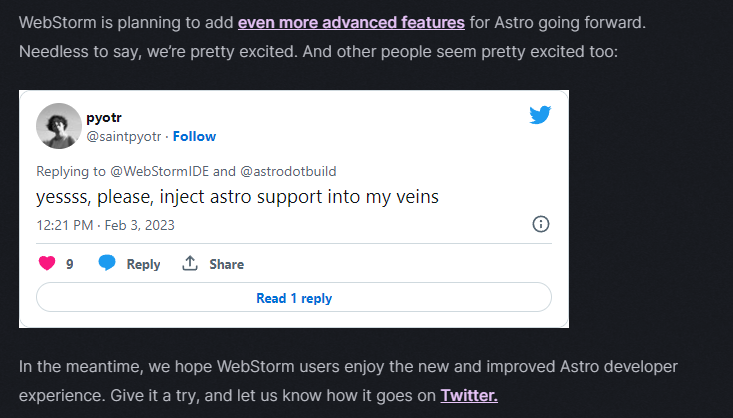Click the Share text label
This screenshot has height=418, width=733.
226,264
